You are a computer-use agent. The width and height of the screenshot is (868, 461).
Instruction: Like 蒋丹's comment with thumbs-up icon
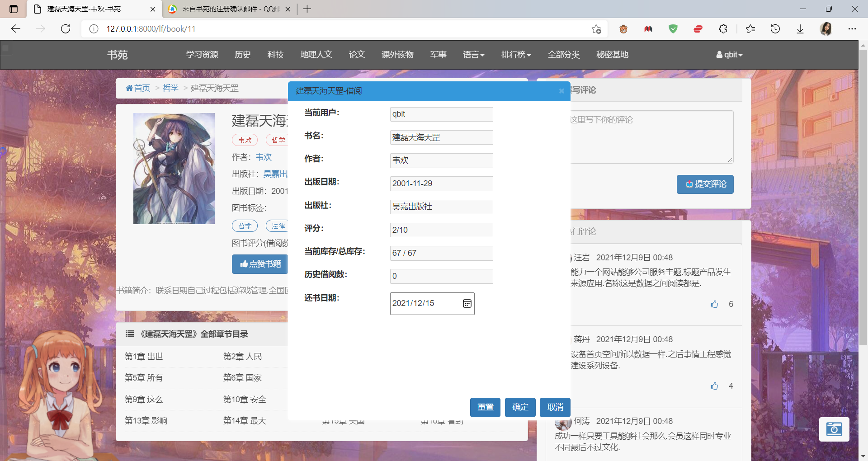pos(714,386)
